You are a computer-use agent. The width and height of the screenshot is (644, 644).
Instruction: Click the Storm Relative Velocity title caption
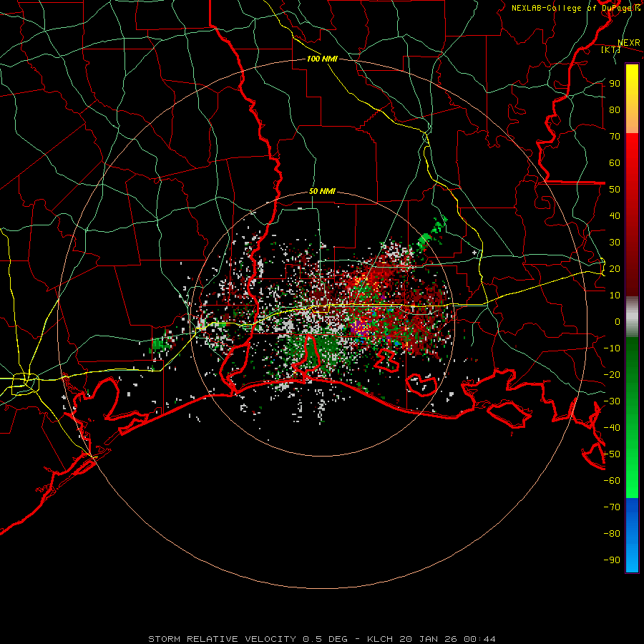[321, 639]
